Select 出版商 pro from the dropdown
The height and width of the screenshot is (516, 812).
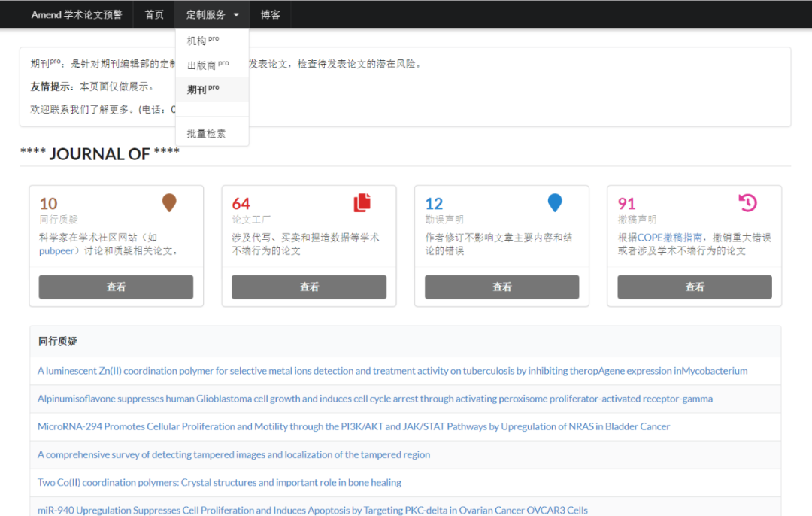pos(208,65)
